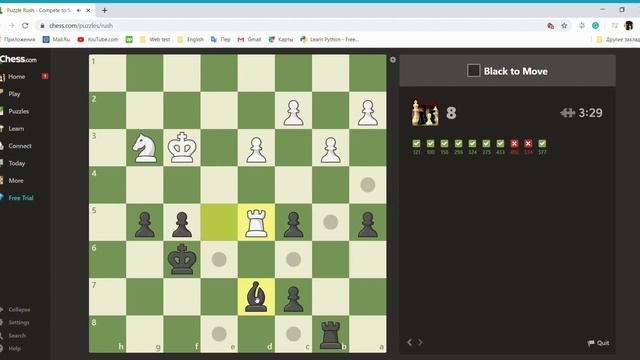Screen dimensions: 640x360
Task: Go to previous move arrow
Action: (x=409, y=342)
